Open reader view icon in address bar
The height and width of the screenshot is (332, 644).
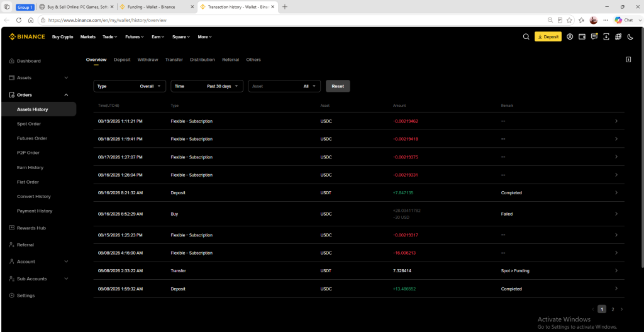pos(560,19)
